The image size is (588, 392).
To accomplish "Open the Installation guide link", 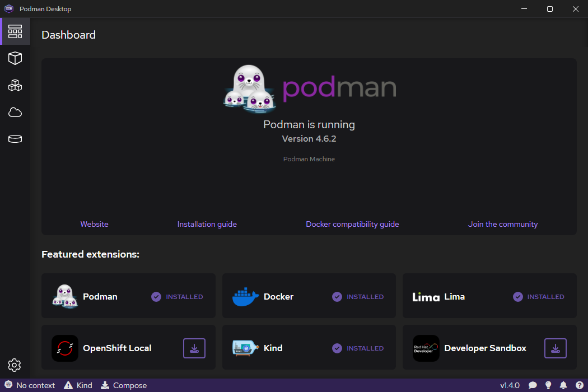I will click(207, 225).
